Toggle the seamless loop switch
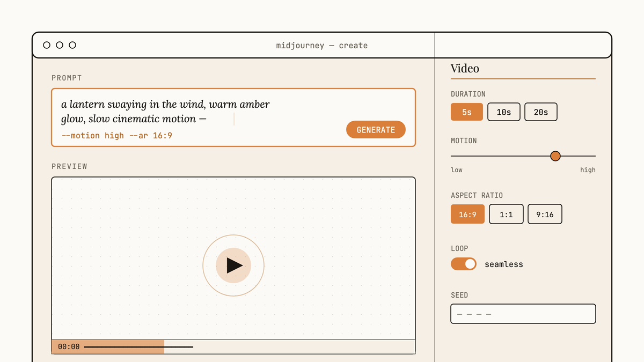This screenshot has width=644, height=362. tap(464, 264)
